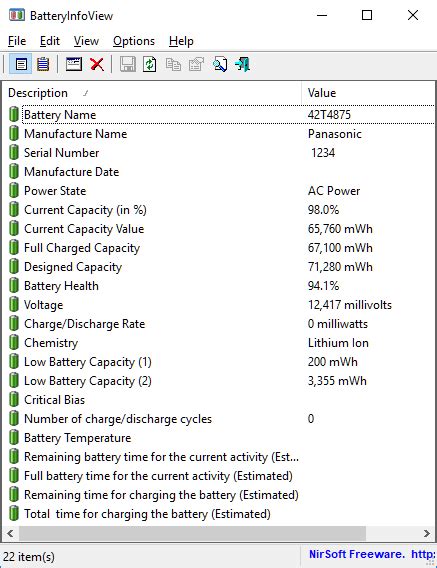The image size is (437, 568).
Task: Click the 94.1% value cell
Action: (323, 285)
